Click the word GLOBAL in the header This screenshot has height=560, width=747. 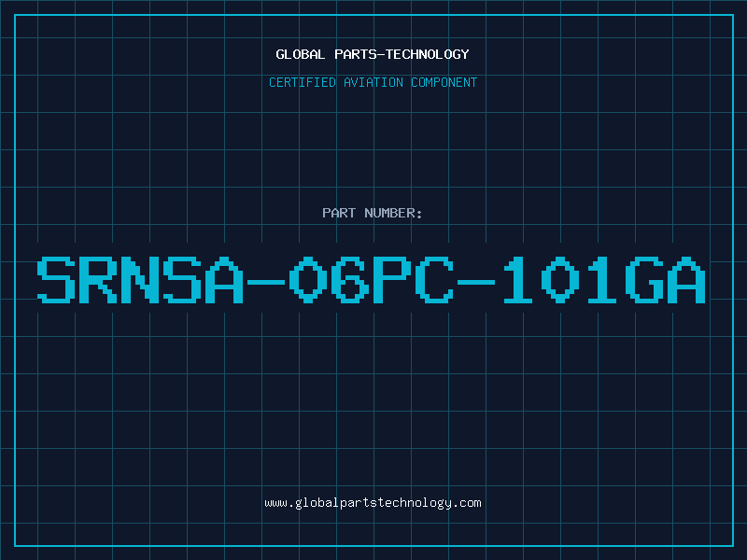point(300,54)
